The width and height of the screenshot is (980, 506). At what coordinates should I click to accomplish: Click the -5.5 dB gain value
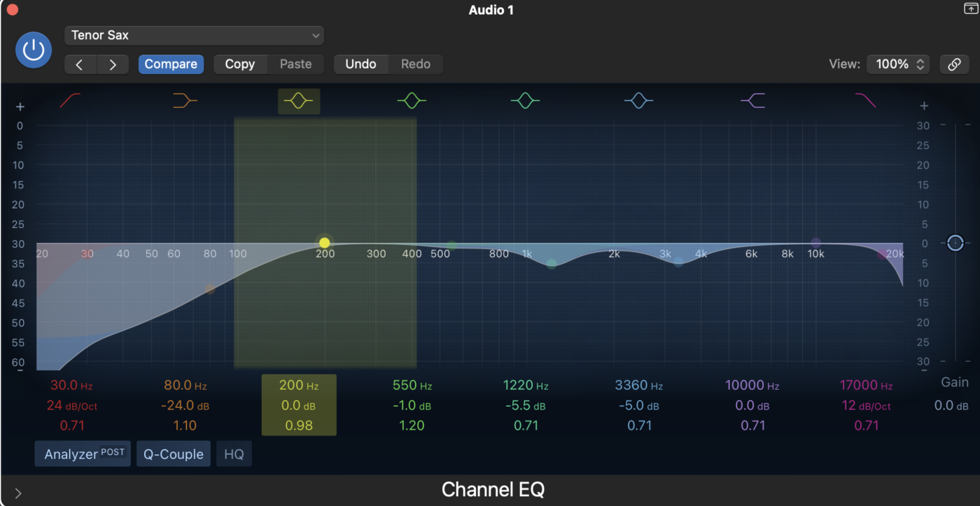click(526, 406)
